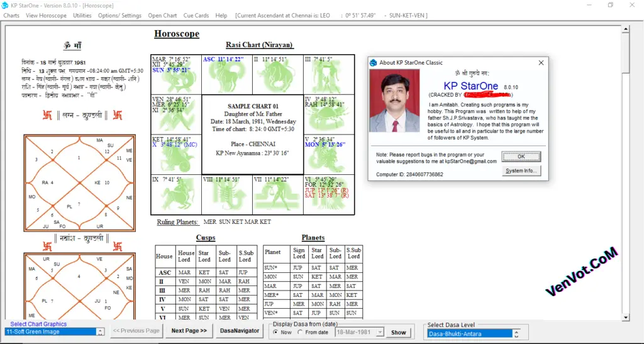
Task: Click the JUP row in Planets table
Action: pyautogui.click(x=313, y=304)
